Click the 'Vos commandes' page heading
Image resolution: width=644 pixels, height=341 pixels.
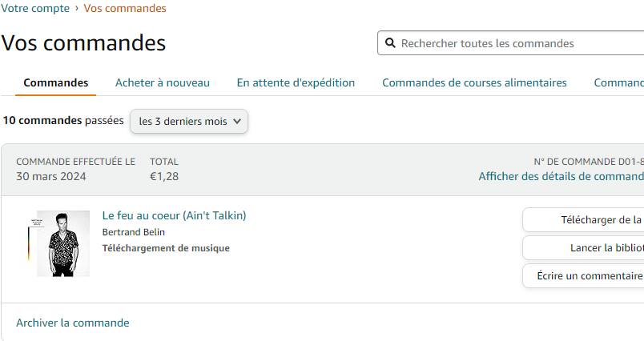(84, 43)
